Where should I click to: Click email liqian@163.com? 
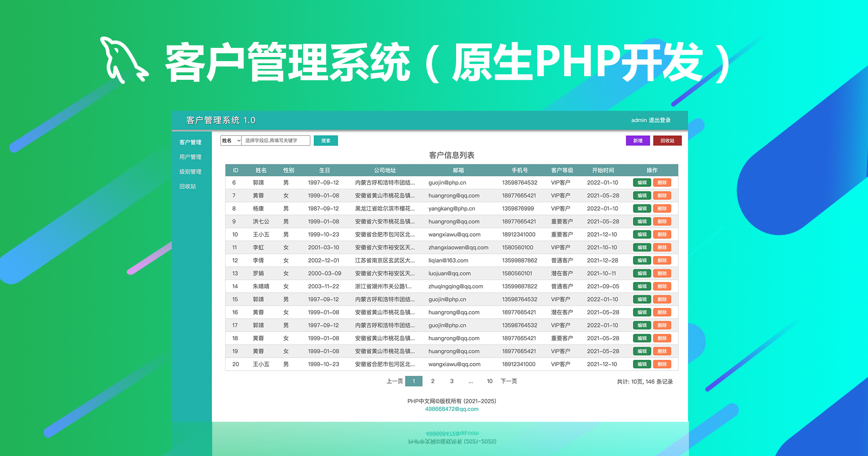pos(448,260)
